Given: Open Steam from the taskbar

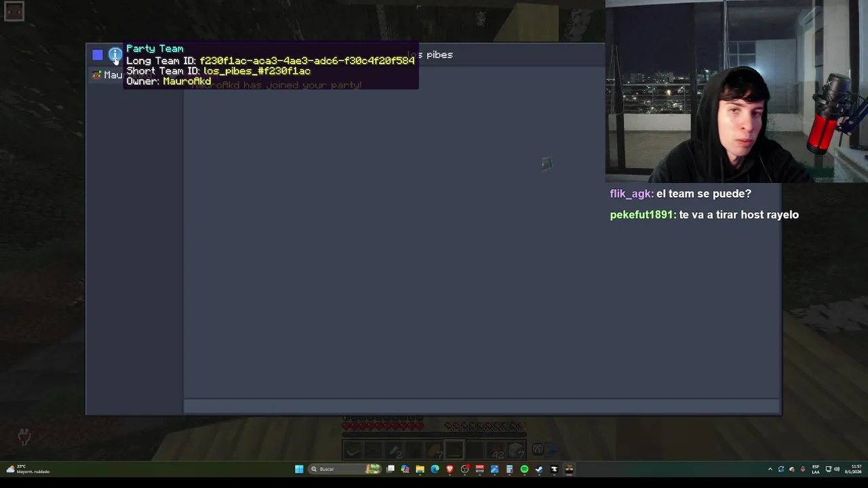Looking at the screenshot, I should (539, 469).
